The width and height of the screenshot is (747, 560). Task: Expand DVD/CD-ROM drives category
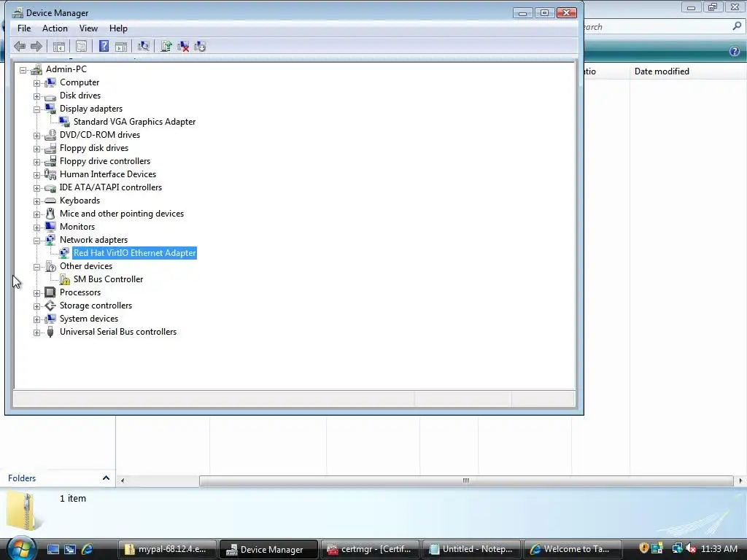36,136
